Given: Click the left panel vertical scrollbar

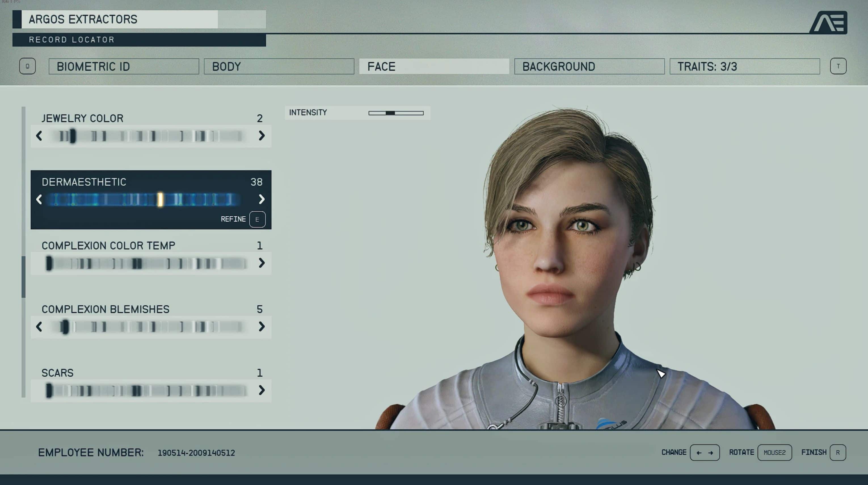Looking at the screenshot, I should pos(24,276).
